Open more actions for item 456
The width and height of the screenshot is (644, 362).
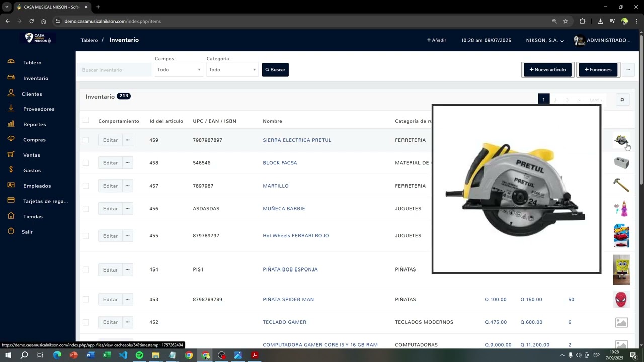pos(128,209)
